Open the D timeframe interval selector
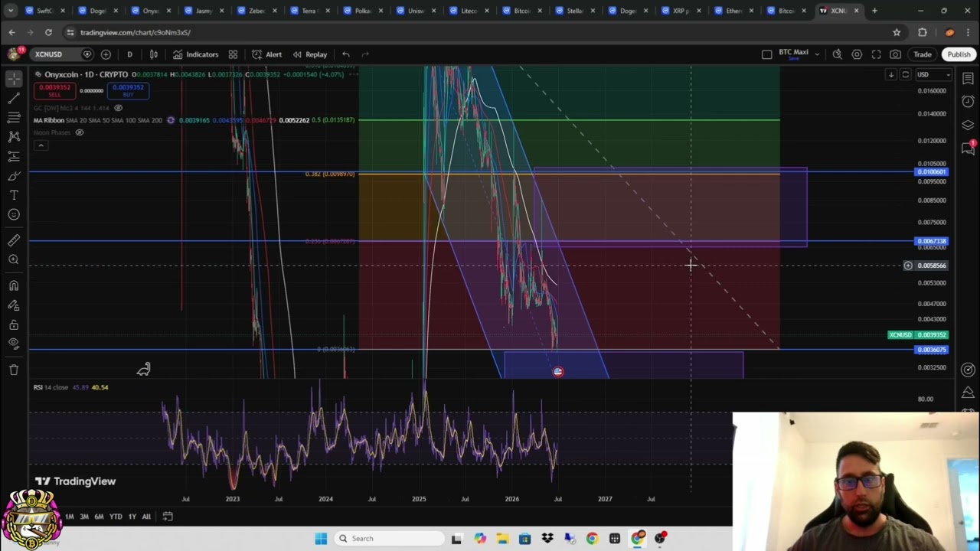Viewport: 980px width, 551px height. [129, 54]
